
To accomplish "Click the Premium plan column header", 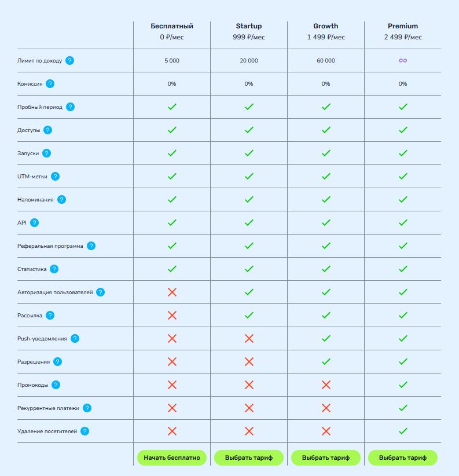I will (x=403, y=26).
